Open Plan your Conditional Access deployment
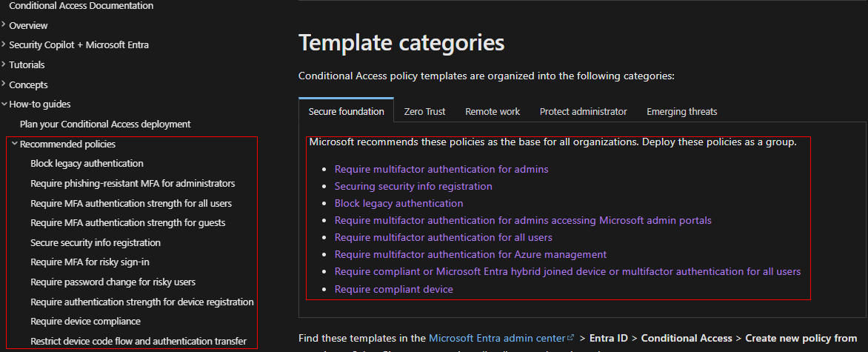The height and width of the screenshot is (352, 868). [105, 124]
